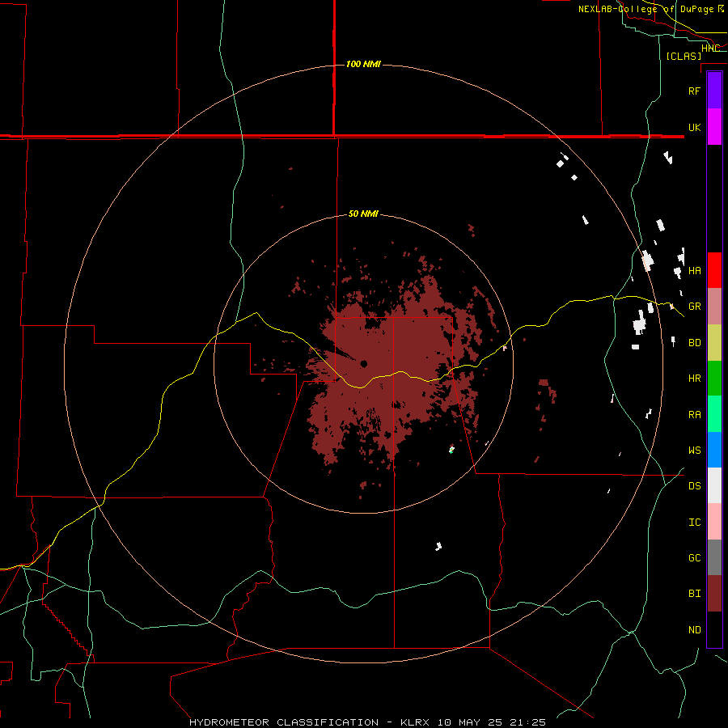
Task: Click the DS white legend swatch
Action: pos(714,485)
